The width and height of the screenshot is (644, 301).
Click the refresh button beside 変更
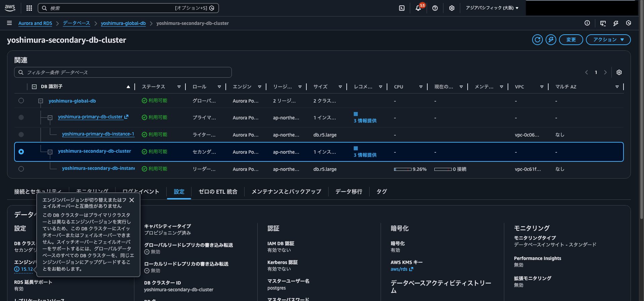[537, 40]
